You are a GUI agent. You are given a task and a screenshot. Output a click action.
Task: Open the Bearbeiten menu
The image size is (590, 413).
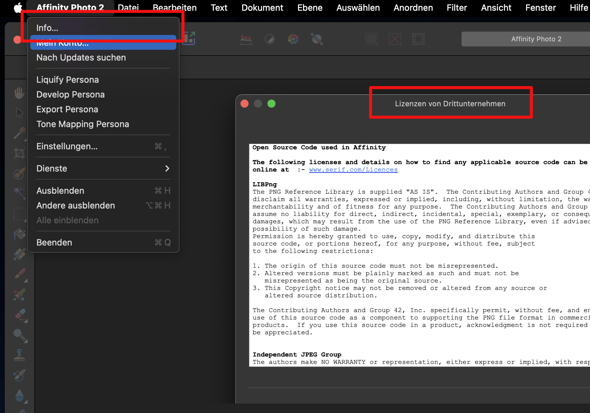click(x=175, y=8)
